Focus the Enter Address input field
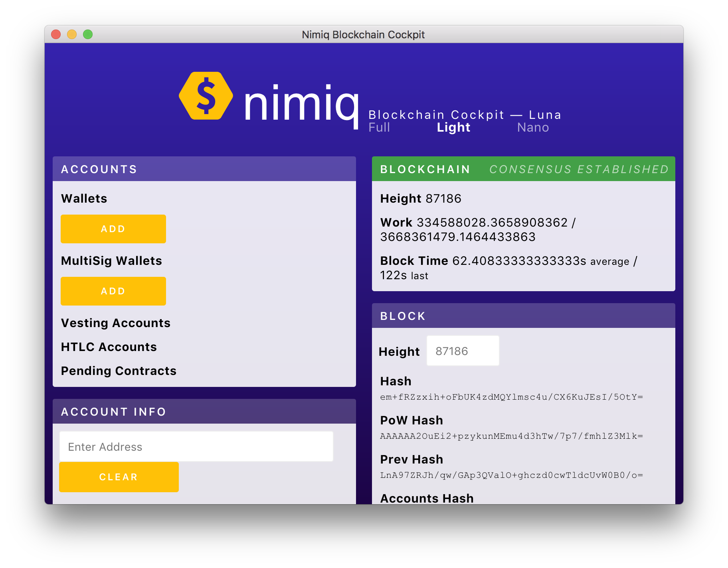728x568 pixels. point(196,447)
